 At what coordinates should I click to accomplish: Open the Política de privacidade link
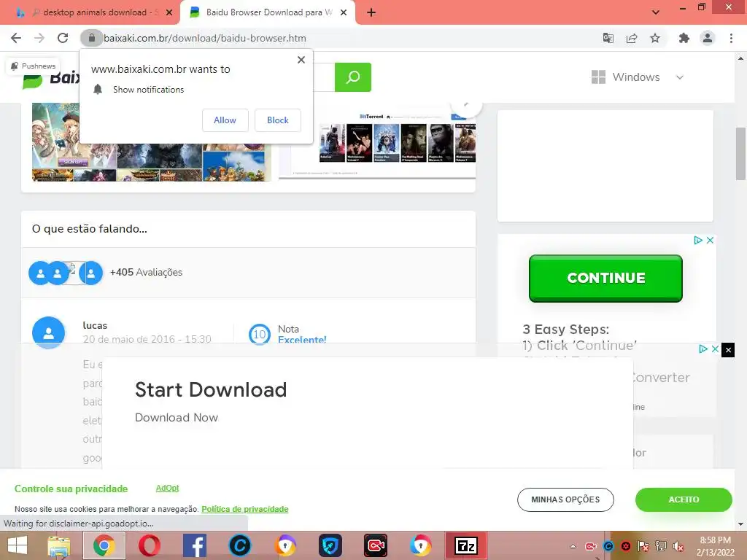tap(245, 509)
